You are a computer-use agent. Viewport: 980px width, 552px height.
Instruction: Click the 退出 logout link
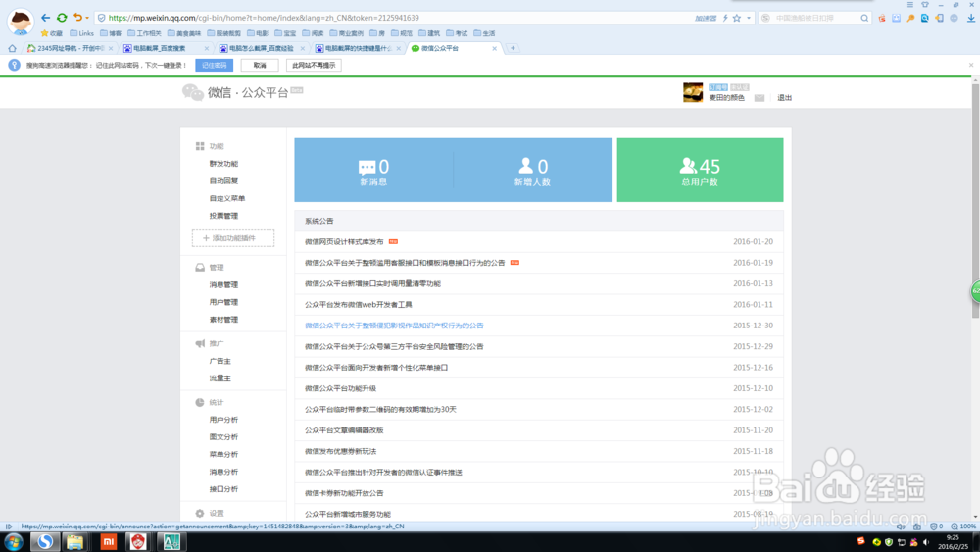coord(784,98)
